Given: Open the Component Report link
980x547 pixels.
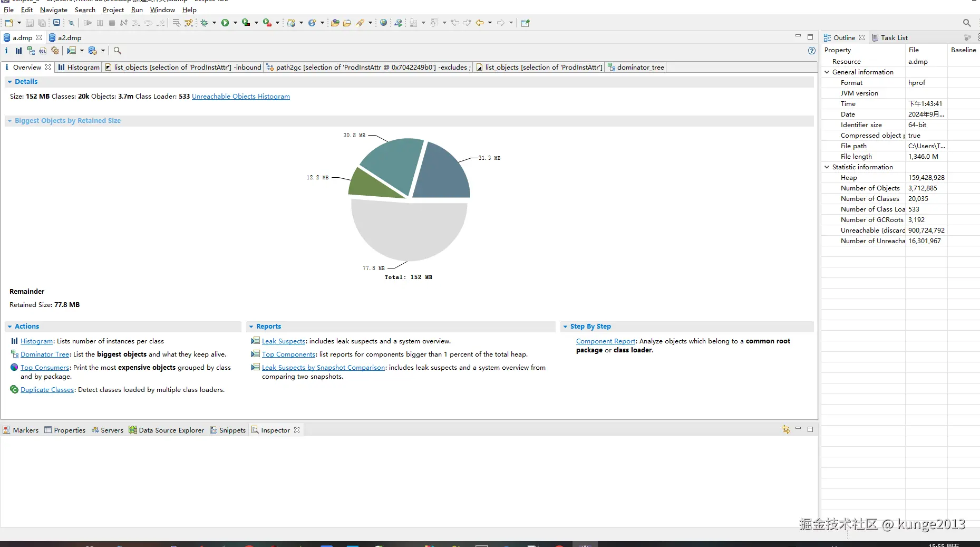Looking at the screenshot, I should 606,341.
